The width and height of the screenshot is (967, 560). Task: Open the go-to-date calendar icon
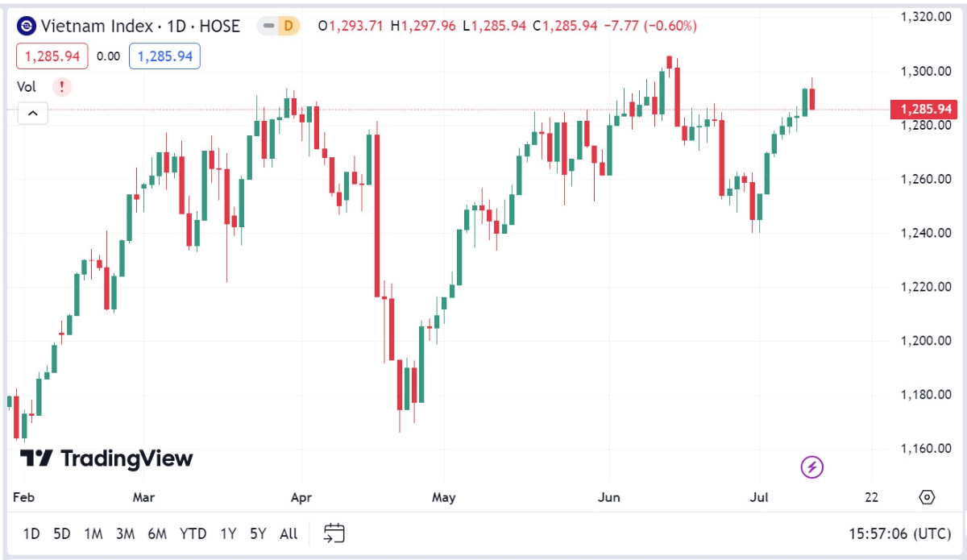coord(334,533)
